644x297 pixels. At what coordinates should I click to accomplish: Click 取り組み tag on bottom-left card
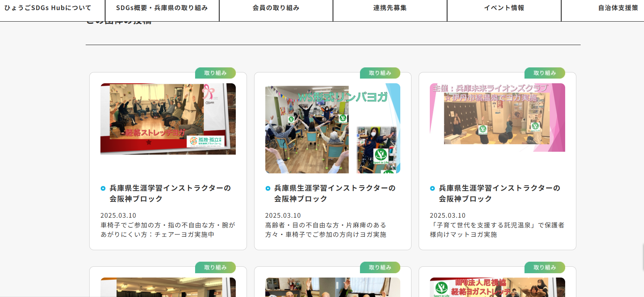[x=215, y=267]
